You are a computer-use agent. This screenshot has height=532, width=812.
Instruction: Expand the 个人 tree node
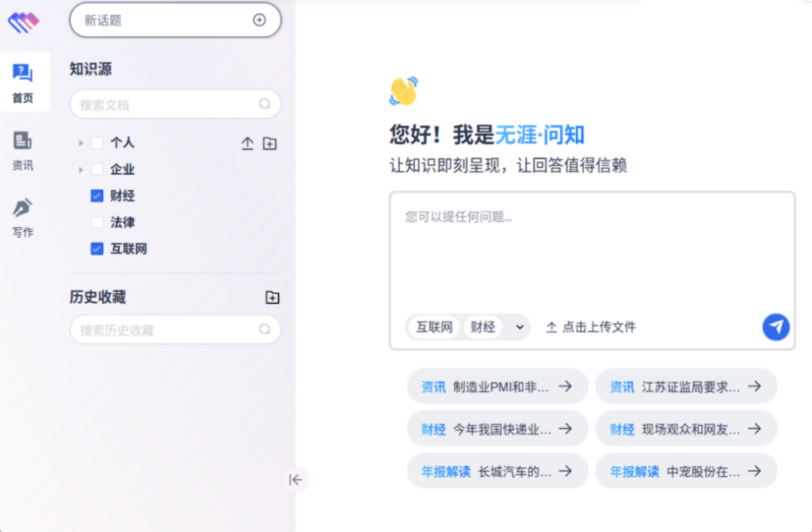click(x=80, y=142)
